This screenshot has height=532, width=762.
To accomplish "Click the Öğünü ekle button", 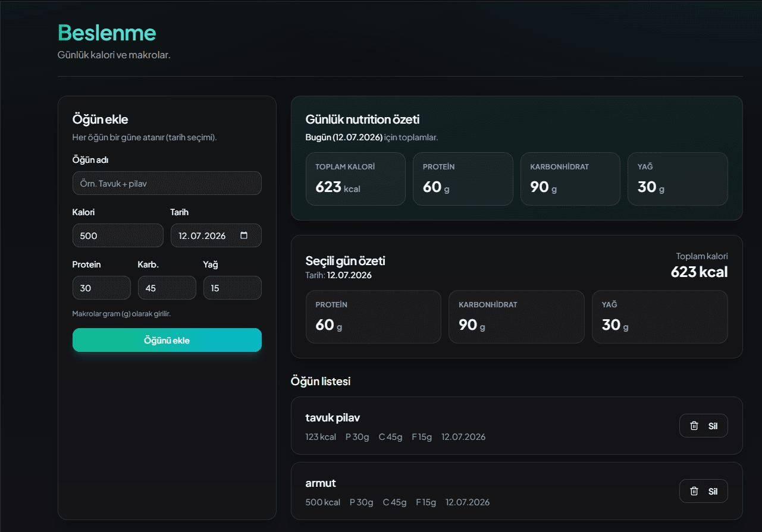I will pyautogui.click(x=167, y=340).
